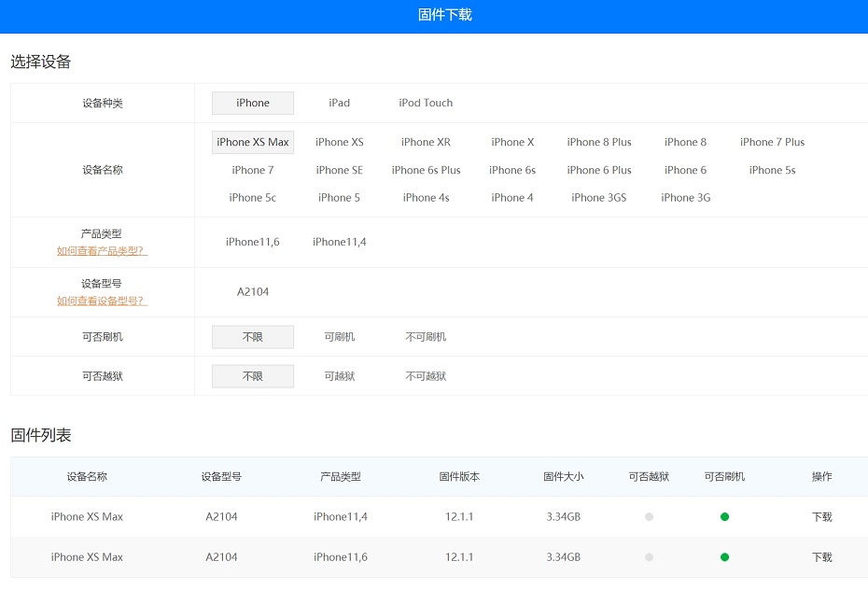The image size is (868, 604).
Task: Choose iPhone 5c in device names
Action: [252, 198]
